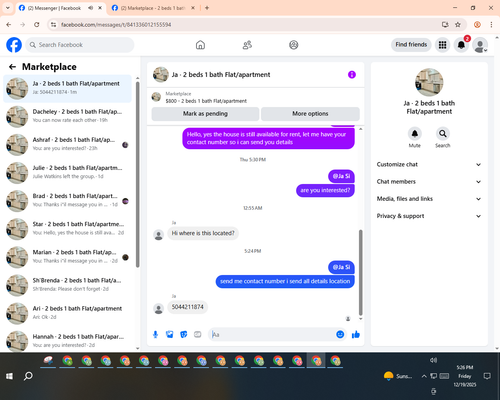
Task: Open the Facebook menu grid icon
Action: [442, 45]
